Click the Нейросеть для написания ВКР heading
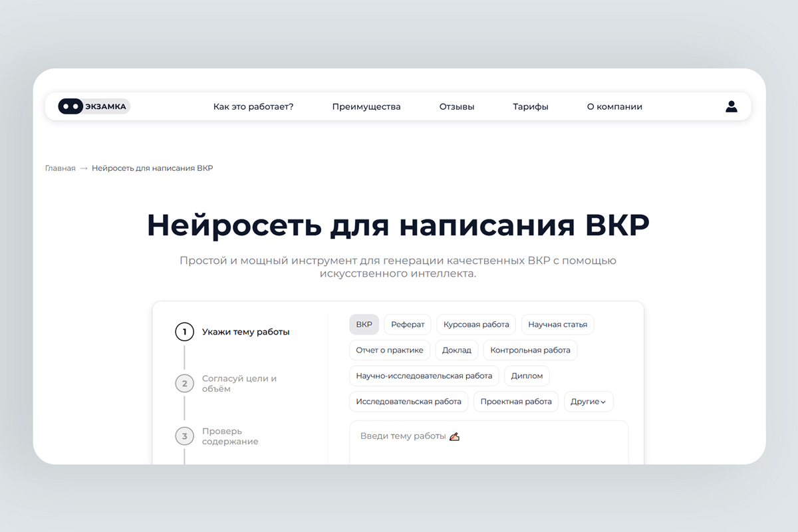Image resolution: width=798 pixels, height=532 pixels. point(398,225)
